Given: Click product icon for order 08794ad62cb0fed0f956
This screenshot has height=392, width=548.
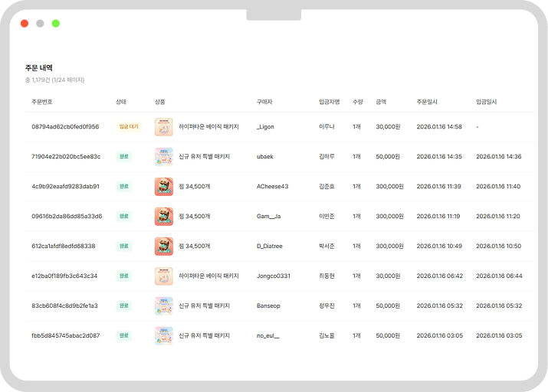Looking at the screenshot, I should coord(163,126).
